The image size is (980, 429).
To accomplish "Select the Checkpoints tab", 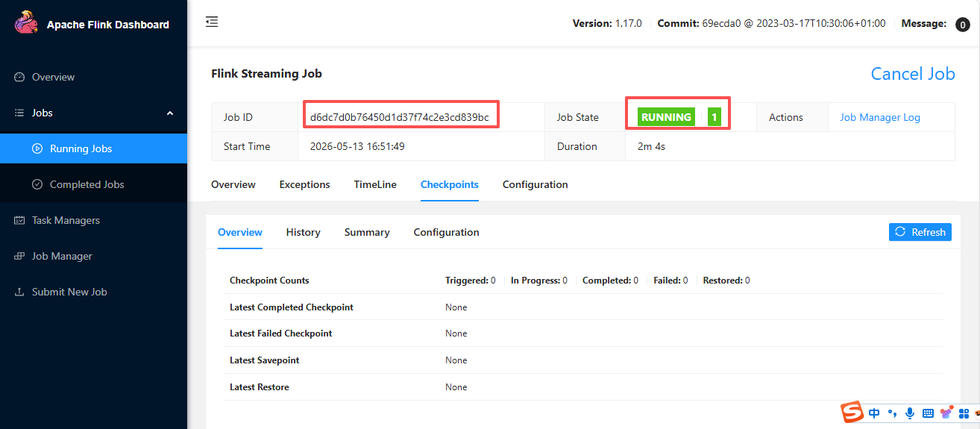I will coord(450,184).
